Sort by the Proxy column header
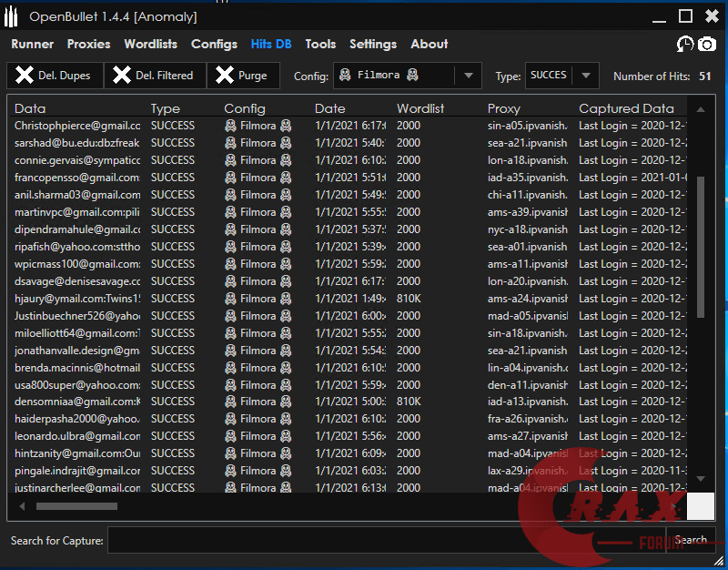Viewport: 728px width, 570px height. pos(504,108)
